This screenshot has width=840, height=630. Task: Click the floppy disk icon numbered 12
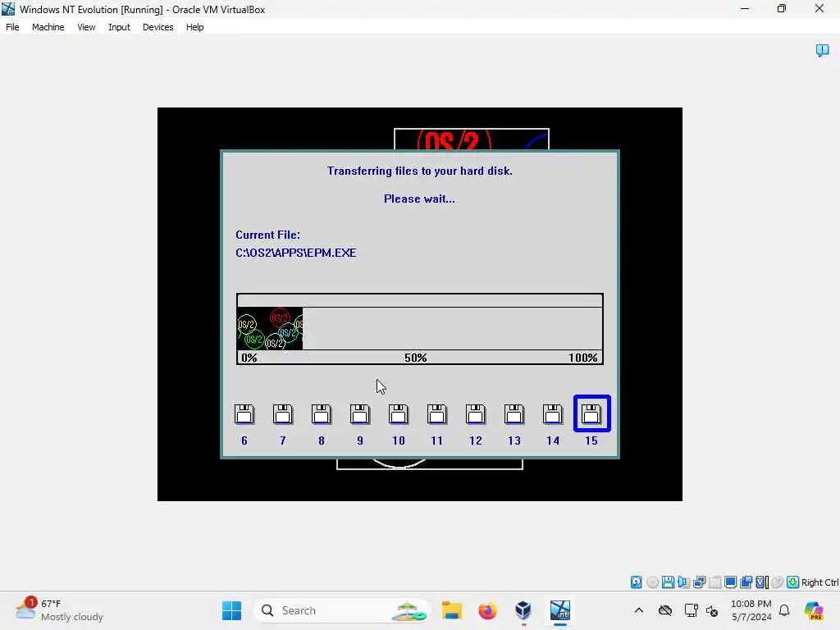(476, 414)
